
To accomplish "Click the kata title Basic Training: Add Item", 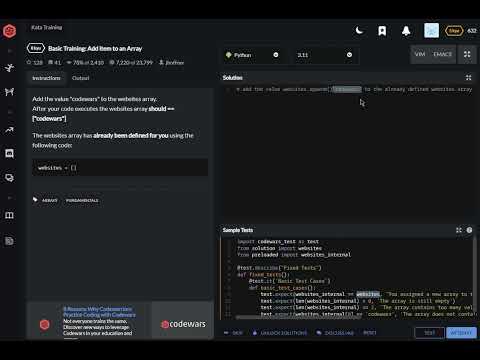I will click(x=95, y=49).
